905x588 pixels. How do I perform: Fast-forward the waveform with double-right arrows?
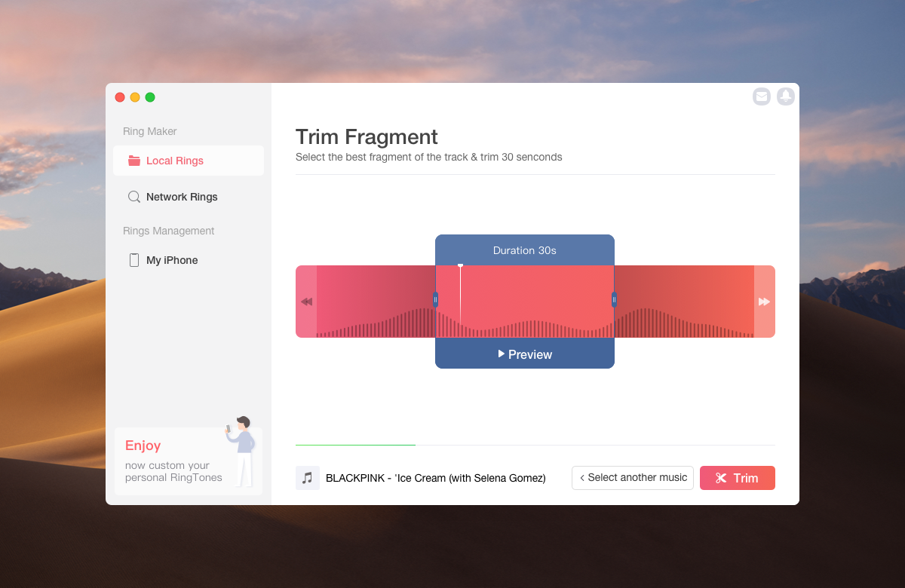point(764,302)
